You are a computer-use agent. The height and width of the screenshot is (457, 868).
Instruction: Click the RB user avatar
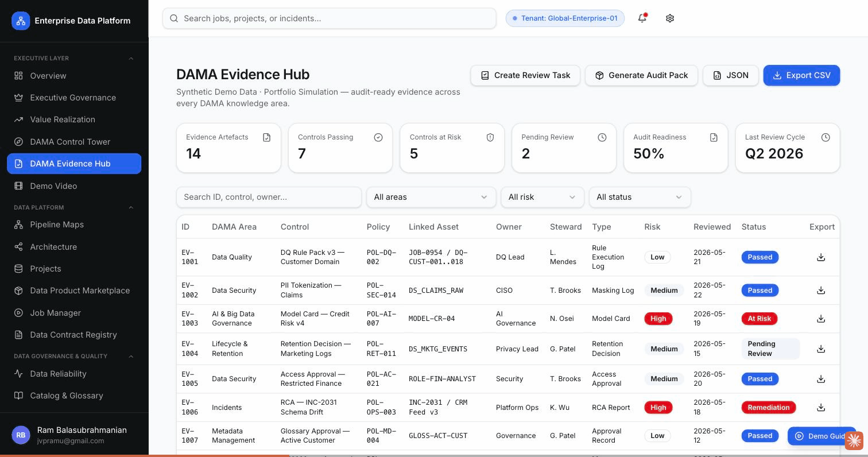click(21, 435)
